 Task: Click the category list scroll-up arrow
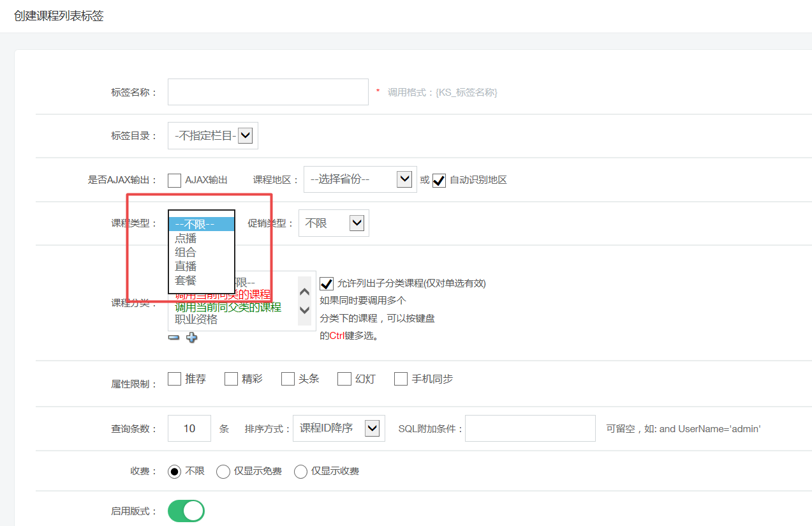tap(304, 292)
